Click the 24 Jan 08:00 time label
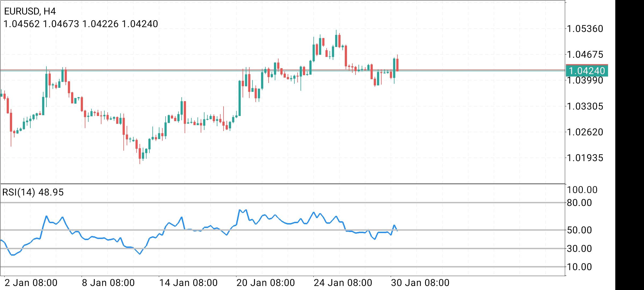Viewport: 644px width, 290px height. pos(343,283)
